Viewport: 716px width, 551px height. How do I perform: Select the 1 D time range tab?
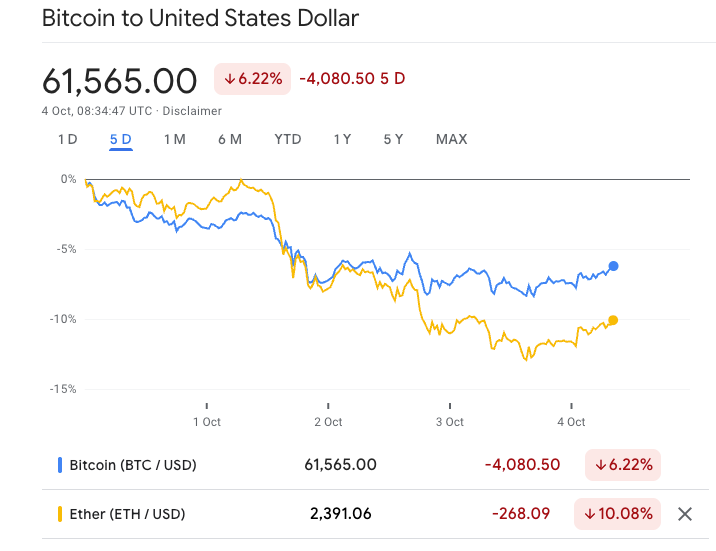pos(67,139)
